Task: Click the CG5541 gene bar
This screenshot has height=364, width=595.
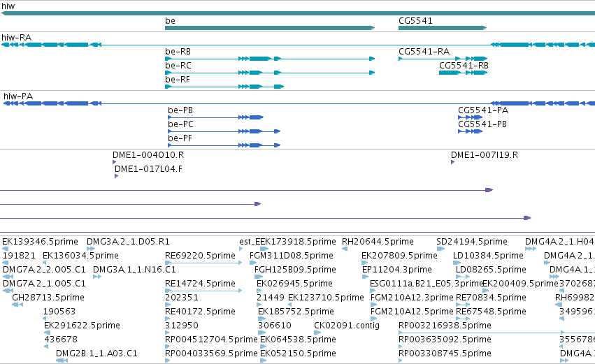Action: pyautogui.click(x=443, y=28)
